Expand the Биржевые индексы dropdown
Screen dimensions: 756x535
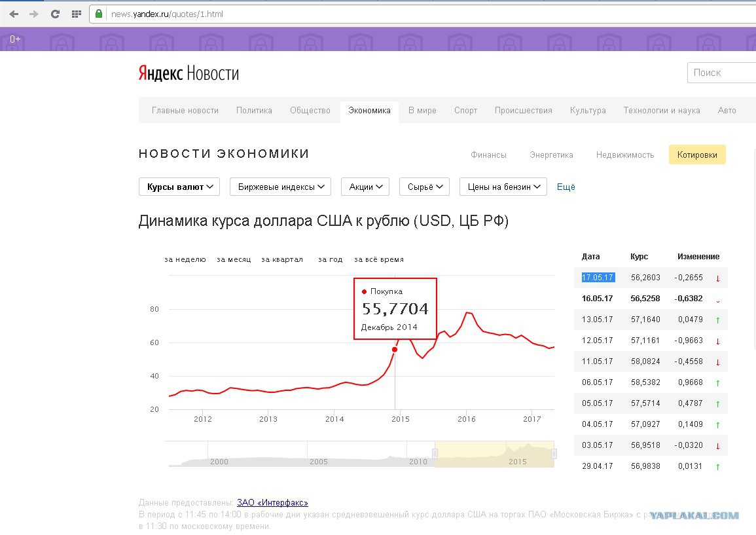281,187
